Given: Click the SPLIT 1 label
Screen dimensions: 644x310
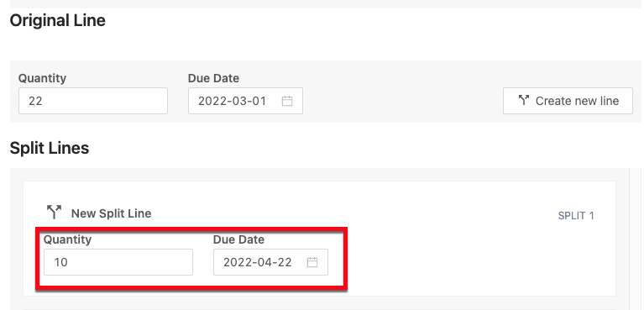Looking at the screenshot, I should 576,215.
